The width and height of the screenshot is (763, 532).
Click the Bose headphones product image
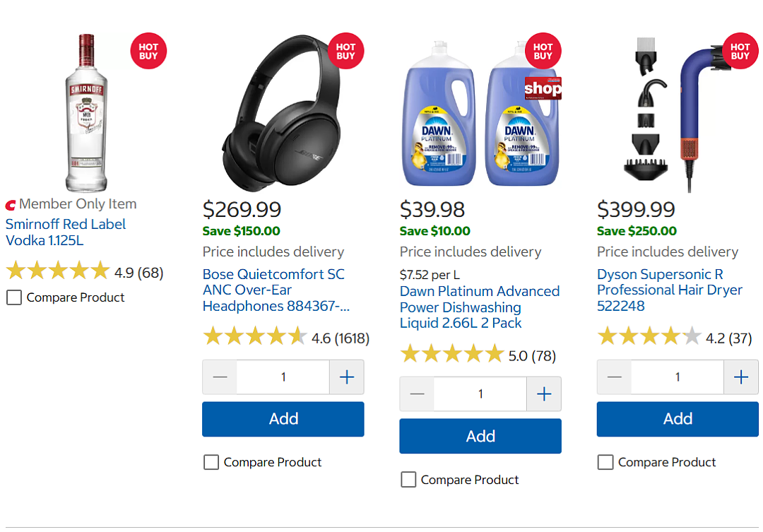pyautogui.click(x=282, y=113)
